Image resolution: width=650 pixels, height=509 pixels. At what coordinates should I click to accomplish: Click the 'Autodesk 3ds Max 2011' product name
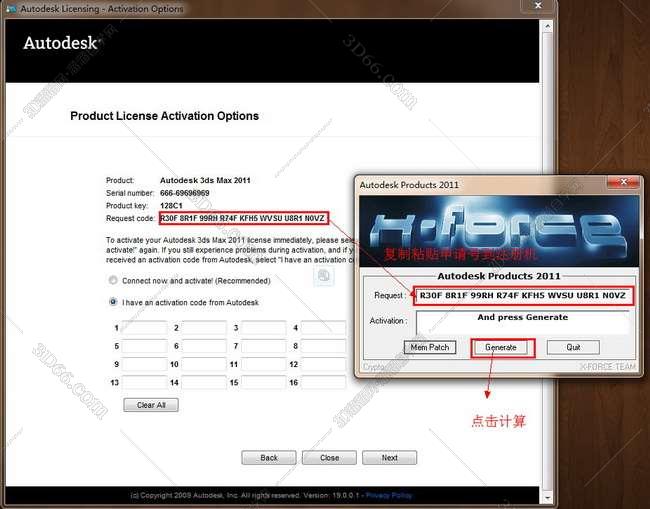205,180
